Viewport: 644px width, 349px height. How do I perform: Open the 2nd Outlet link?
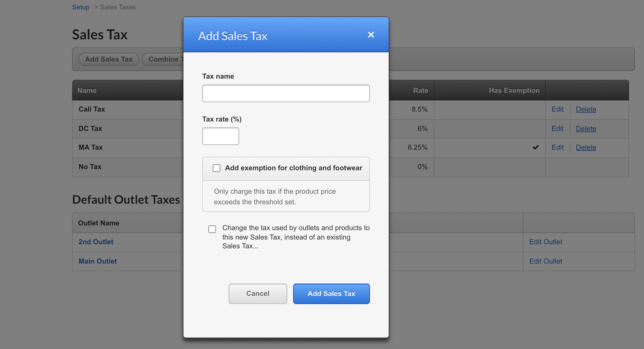pos(96,242)
